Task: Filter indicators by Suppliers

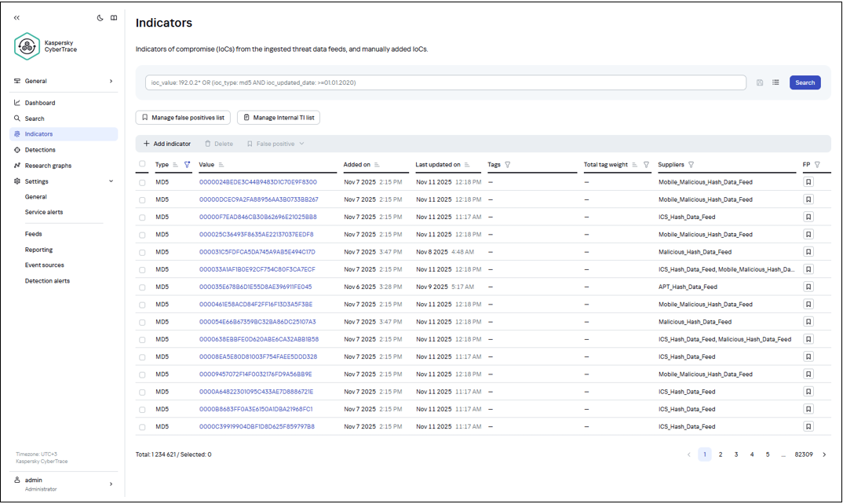Action: 692,165
